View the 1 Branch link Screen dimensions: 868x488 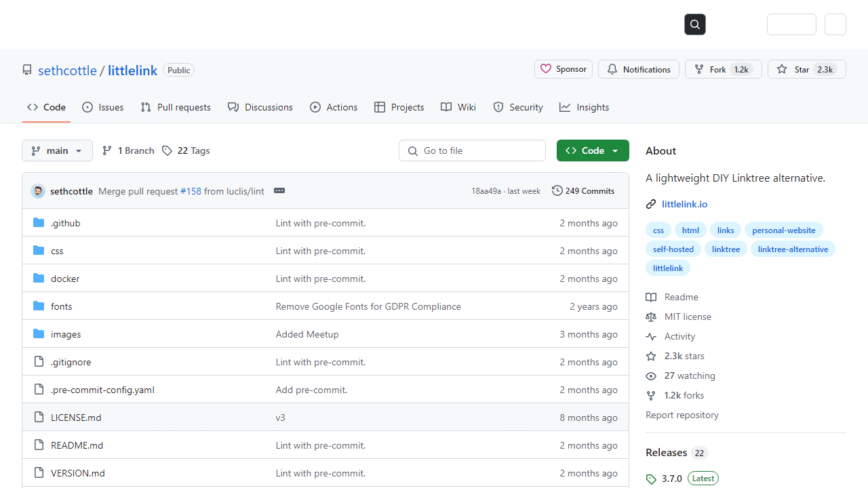(128, 150)
